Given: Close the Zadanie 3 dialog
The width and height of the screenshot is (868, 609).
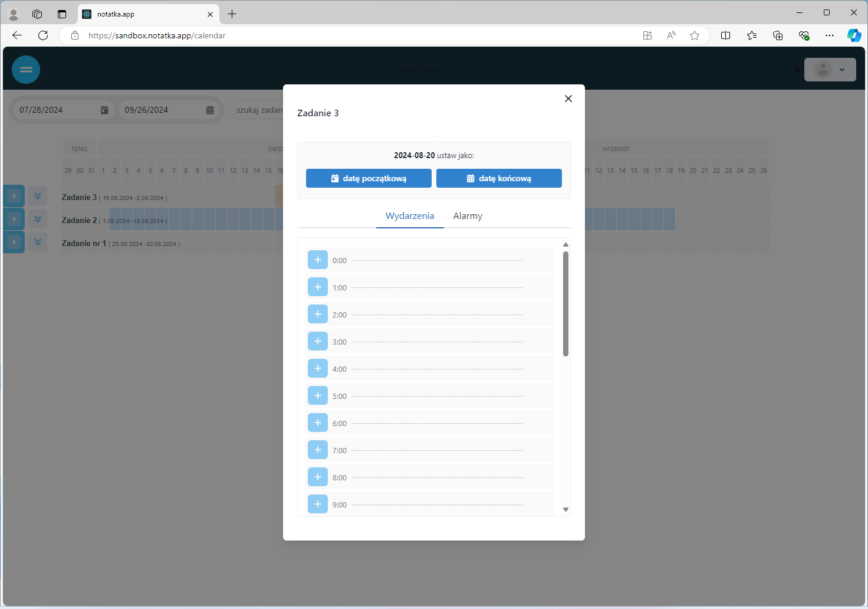Looking at the screenshot, I should click(x=568, y=99).
